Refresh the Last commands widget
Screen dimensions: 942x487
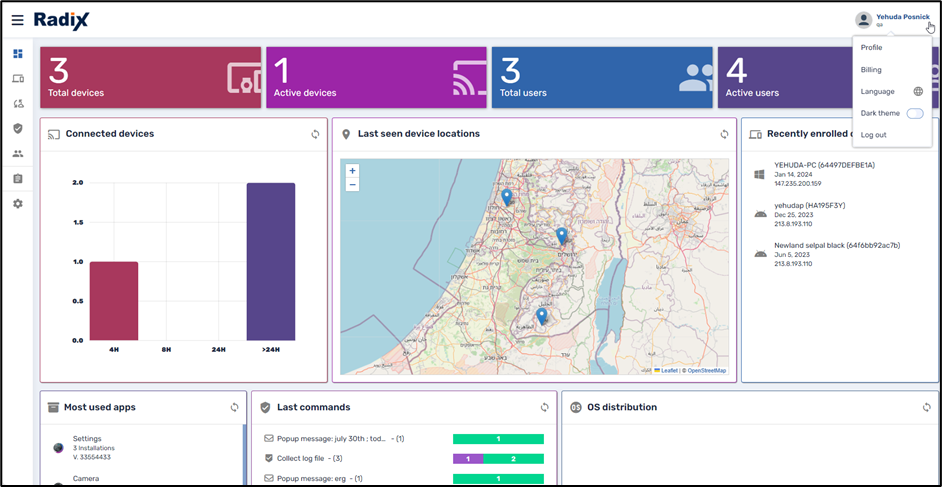click(544, 407)
